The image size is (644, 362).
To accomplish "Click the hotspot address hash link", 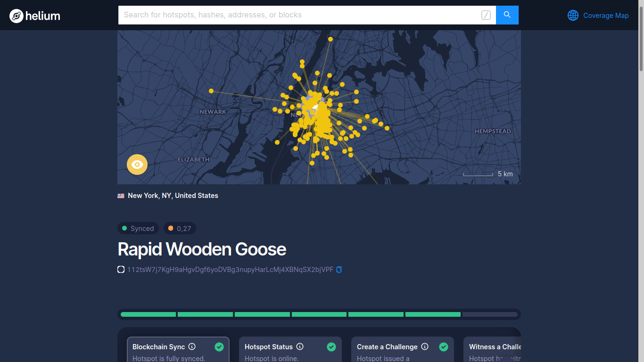I will click(x=230, y=270).
